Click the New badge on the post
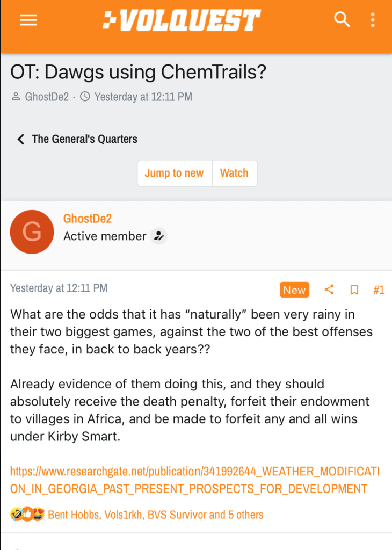This screenshot has width=392, height=550. pos(294,290)
